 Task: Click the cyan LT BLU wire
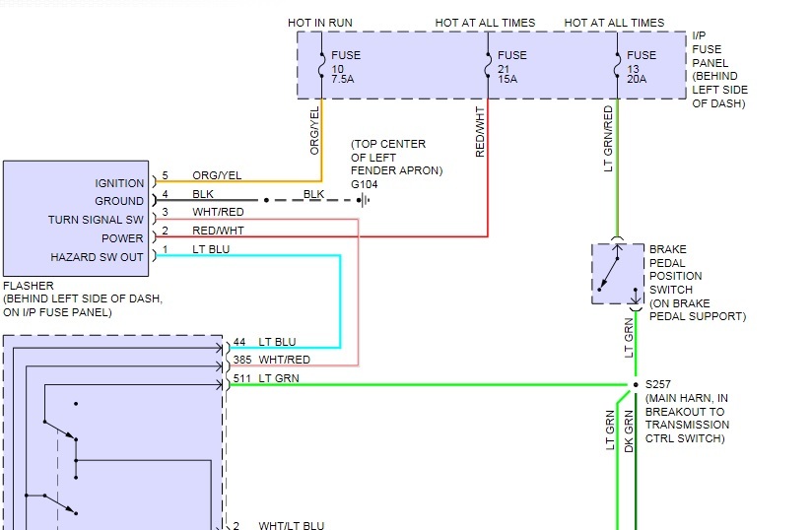pos(340,300)
